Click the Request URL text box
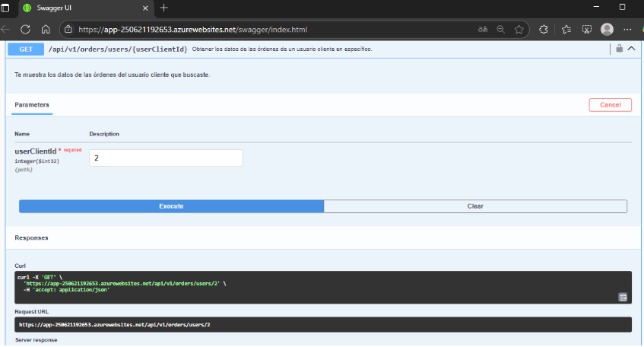The height and width of the screenshot is (347, 644). (x=323, y=325)
